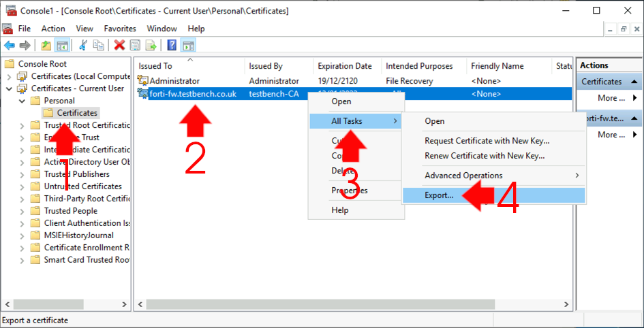
Task: Expand the Untrusted Certificates node
Action: pyautogui.click(x=22, y=186)
